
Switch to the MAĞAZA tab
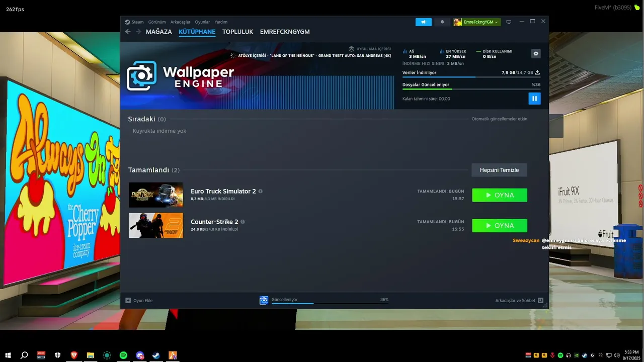(159, 32)
